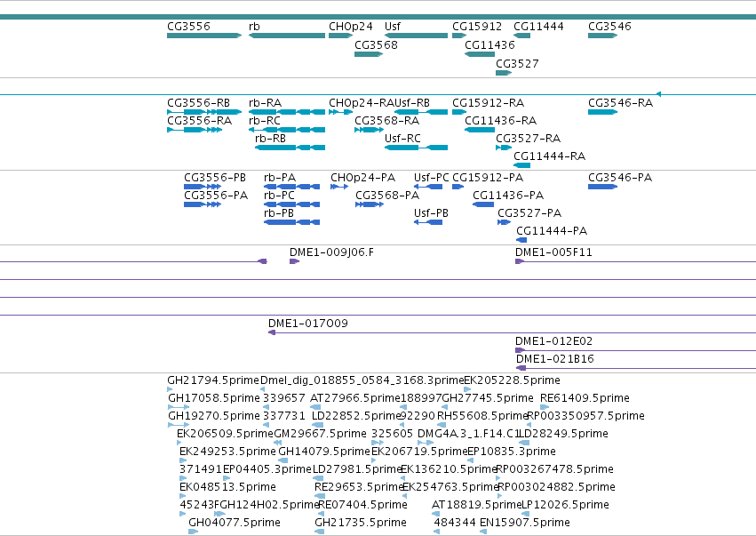
Task: Select the RP003350957.5prime EST label
Action: pyautogui.click(x=585, y=416)
